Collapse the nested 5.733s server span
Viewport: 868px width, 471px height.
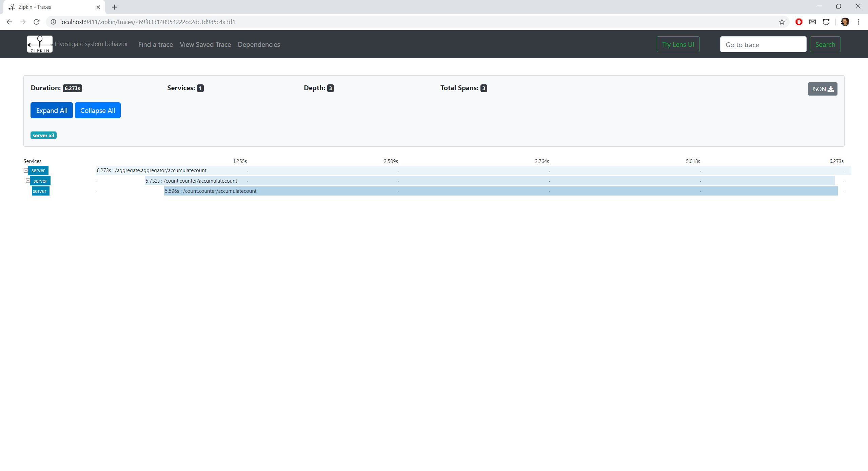tap(28, 181)
